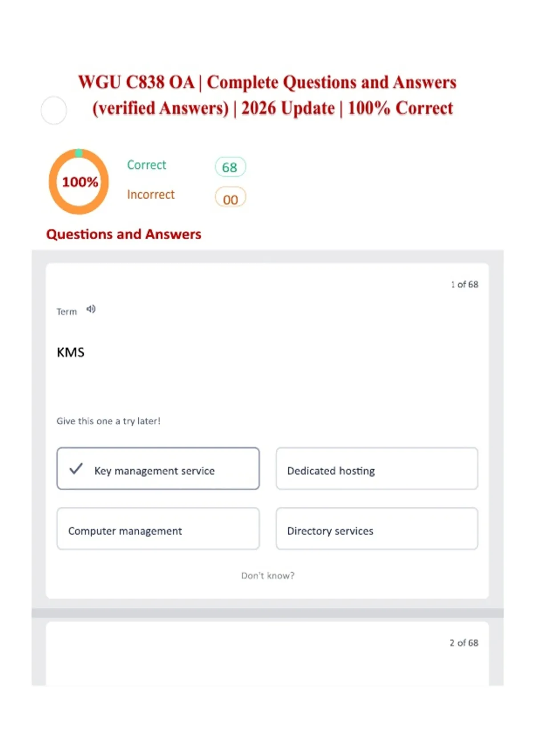534x756 pixels.
Task: Pick the Computer management answer
Action: coord(158,529)
